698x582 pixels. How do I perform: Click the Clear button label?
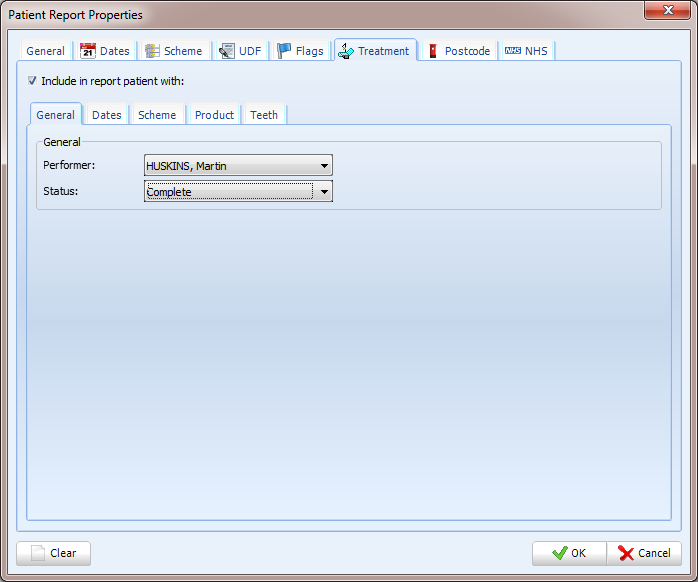click(63, 553)
